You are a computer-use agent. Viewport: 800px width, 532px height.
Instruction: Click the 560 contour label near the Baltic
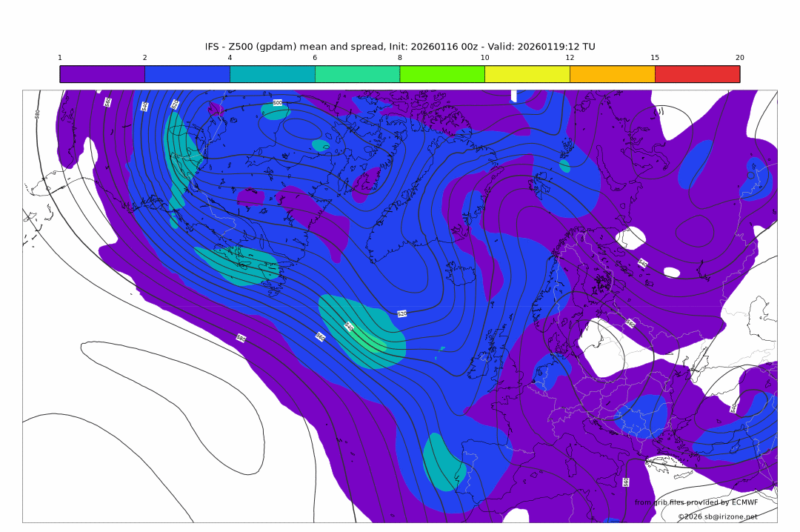(630, 323)
